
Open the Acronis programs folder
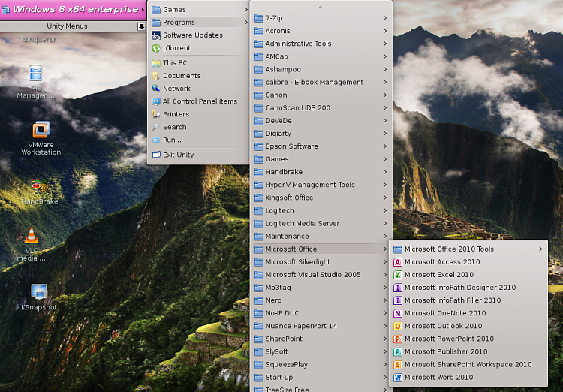[x=321, y=31]
